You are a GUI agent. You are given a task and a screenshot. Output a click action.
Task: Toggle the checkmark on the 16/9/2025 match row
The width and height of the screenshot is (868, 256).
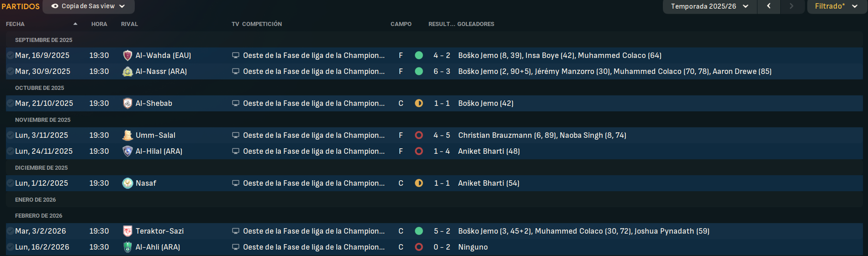(x=10, y=55)
